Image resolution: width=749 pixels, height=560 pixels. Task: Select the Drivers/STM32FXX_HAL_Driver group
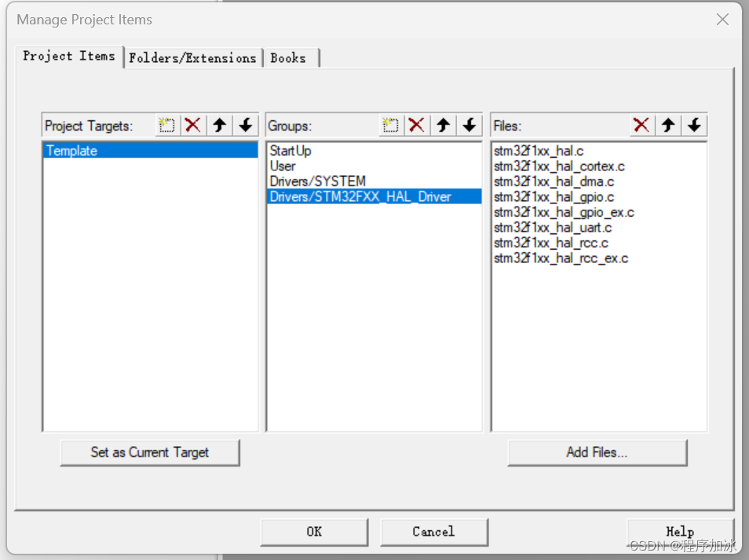pyautogui.click(x=374, y=196)
